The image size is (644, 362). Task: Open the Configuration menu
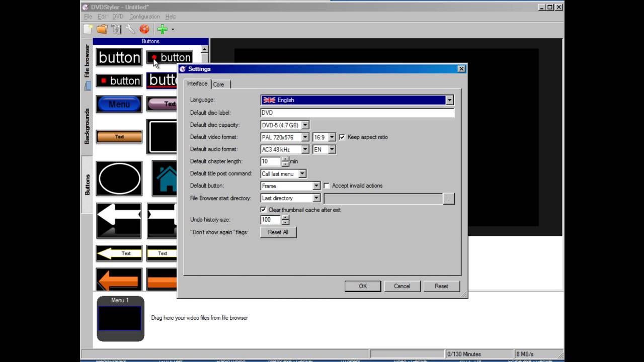coord(144,17)
